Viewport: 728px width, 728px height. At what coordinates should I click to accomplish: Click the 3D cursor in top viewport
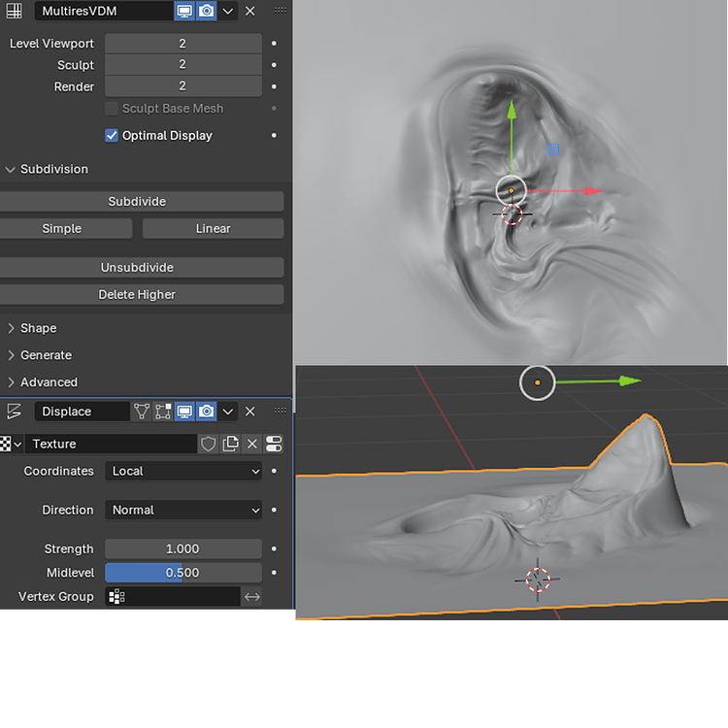click(x=512, y=215)
